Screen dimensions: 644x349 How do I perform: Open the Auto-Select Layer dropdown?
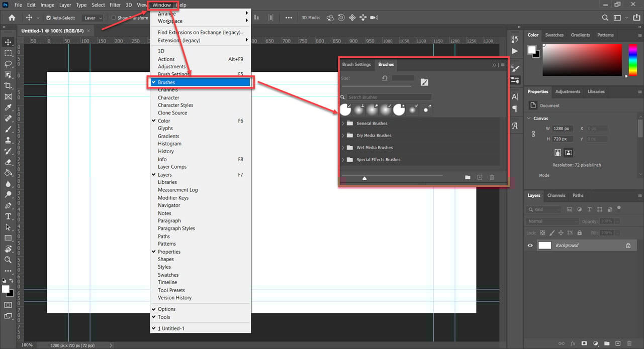[x=93, y=18]
